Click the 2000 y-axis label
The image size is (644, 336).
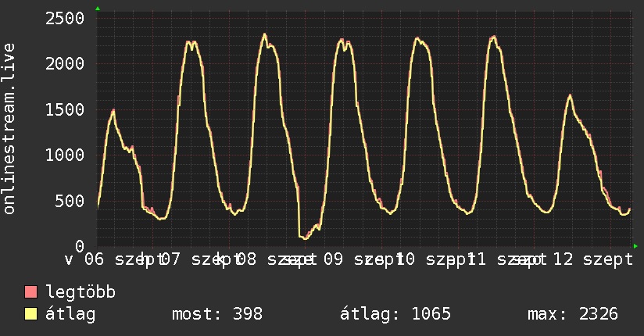tap(65, 63)
